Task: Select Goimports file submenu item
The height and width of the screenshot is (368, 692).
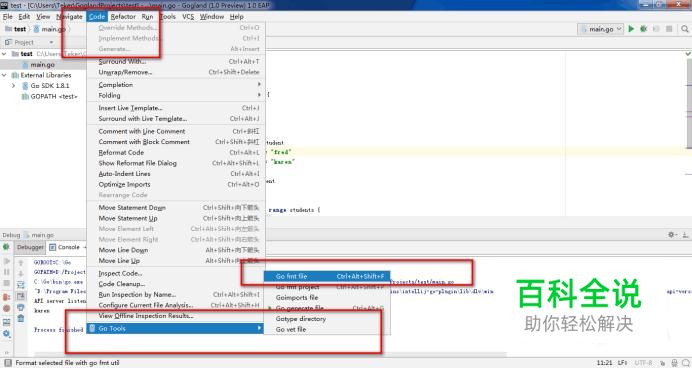Action: (327, 297)
